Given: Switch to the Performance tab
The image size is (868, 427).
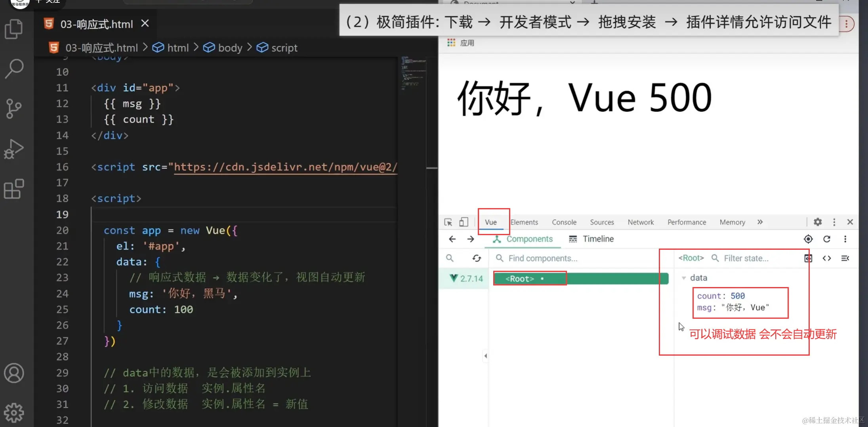Looking at the screenshot, I should (x=687, y=222).
